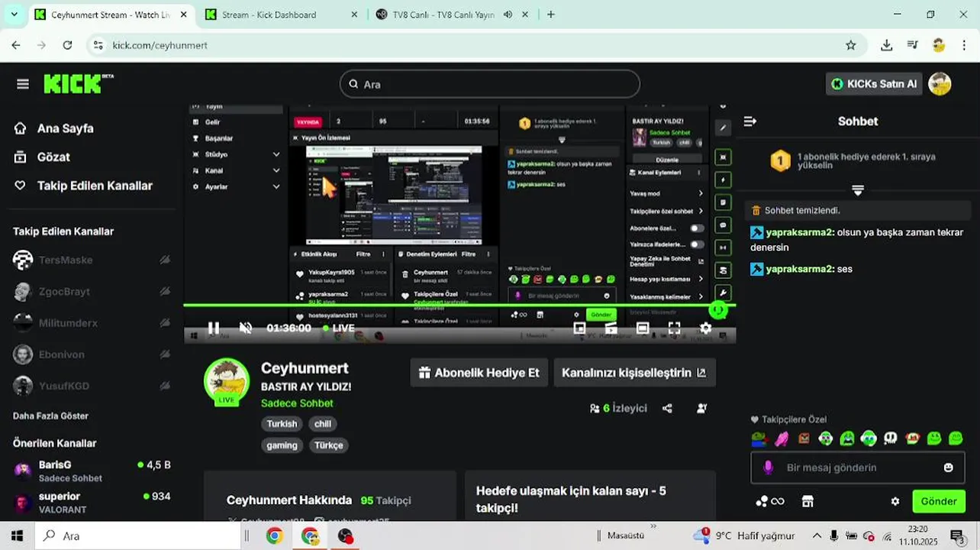Open the profile avatar menu in Kick header
The width and height of the screenshot is (980, 550).
point(940,84)
